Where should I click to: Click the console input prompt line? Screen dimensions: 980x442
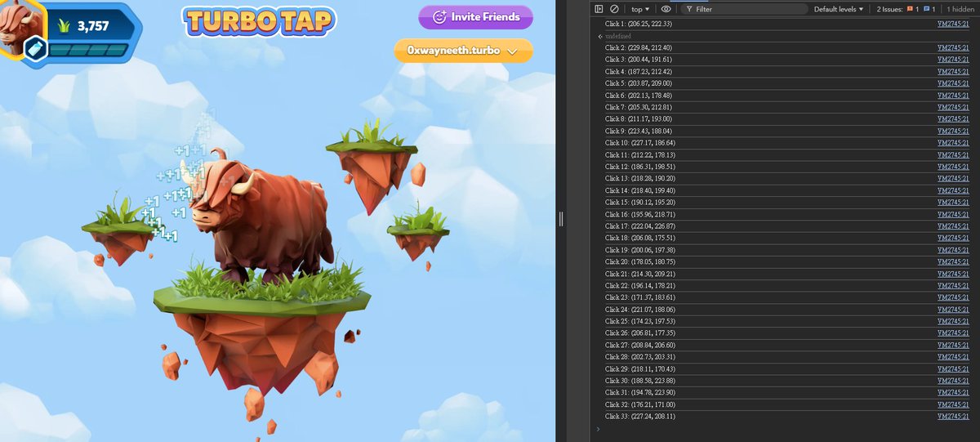(x=784, y=429)
